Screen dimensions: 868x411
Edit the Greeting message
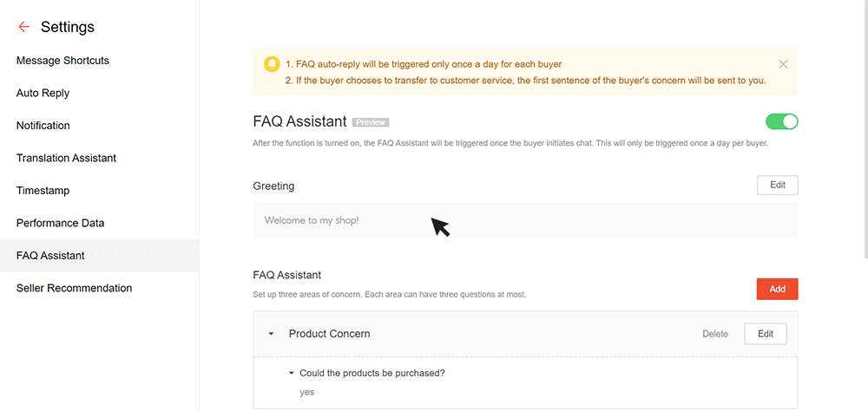click(777, 185)
